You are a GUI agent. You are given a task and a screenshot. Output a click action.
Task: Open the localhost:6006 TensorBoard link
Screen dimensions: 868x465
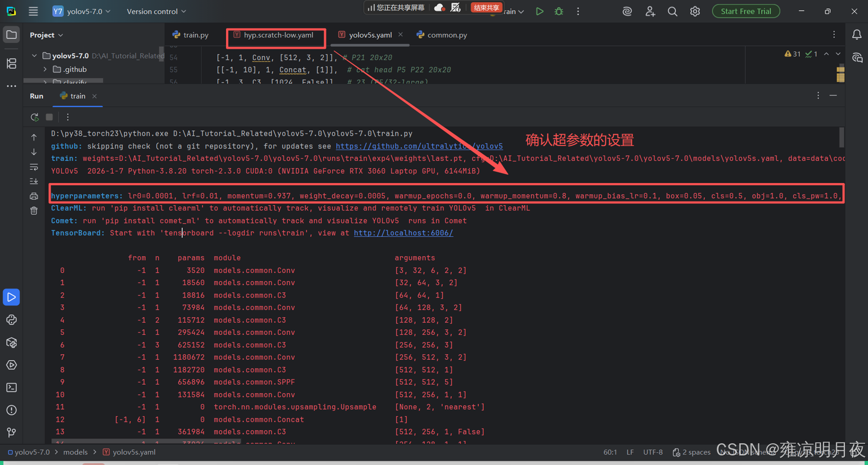(x=404, y=233)
